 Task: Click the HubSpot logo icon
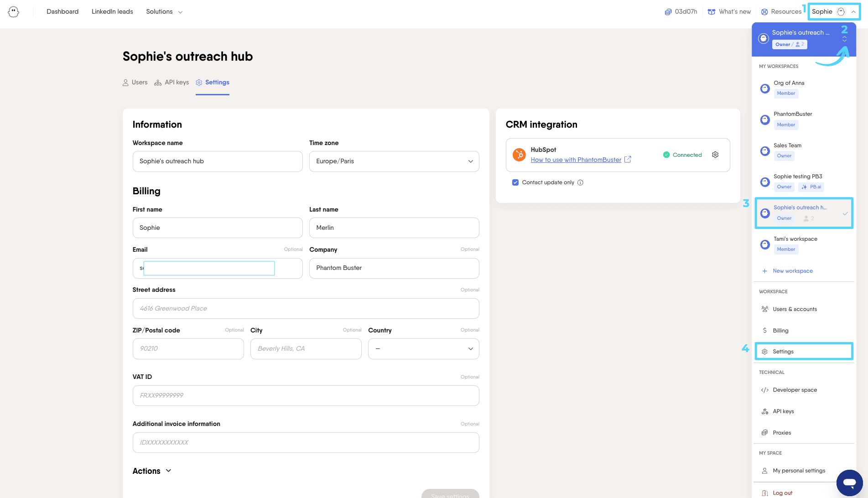519,155
